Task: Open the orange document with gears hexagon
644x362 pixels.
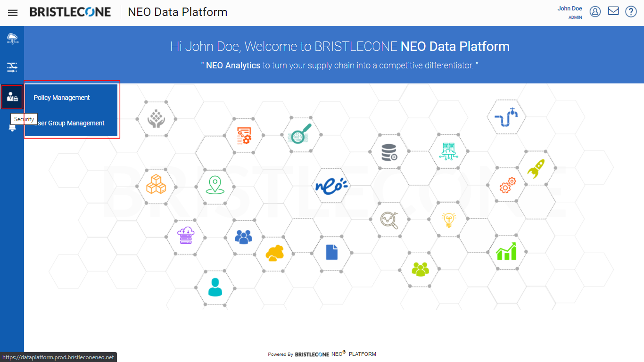Action: pos(244,135)
